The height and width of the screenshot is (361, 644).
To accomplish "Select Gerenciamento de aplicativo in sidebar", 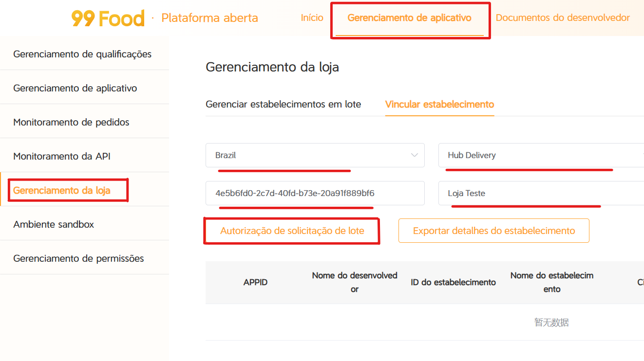I will click(84, 87).
